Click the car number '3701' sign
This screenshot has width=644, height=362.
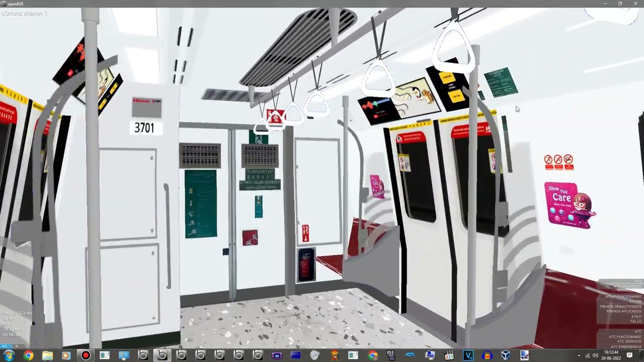point(144,128)
